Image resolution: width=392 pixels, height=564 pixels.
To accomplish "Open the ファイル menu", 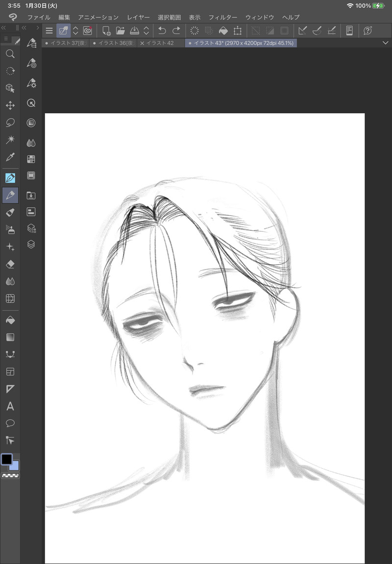I will 39,17.
